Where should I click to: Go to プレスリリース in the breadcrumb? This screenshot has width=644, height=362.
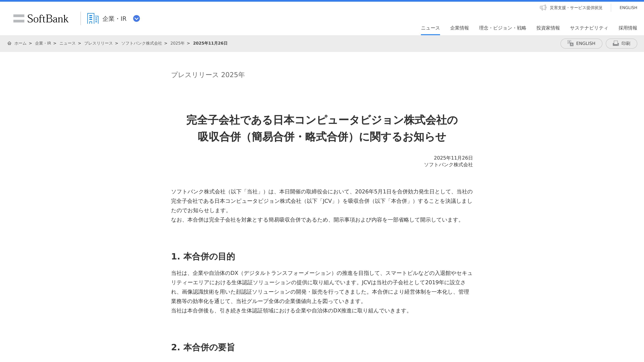pos(98,43)
